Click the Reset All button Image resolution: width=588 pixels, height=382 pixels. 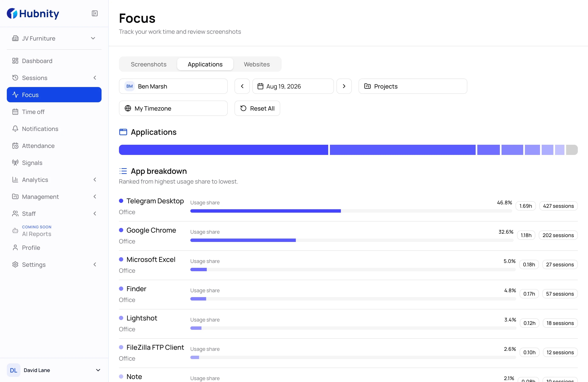[257, 108]
